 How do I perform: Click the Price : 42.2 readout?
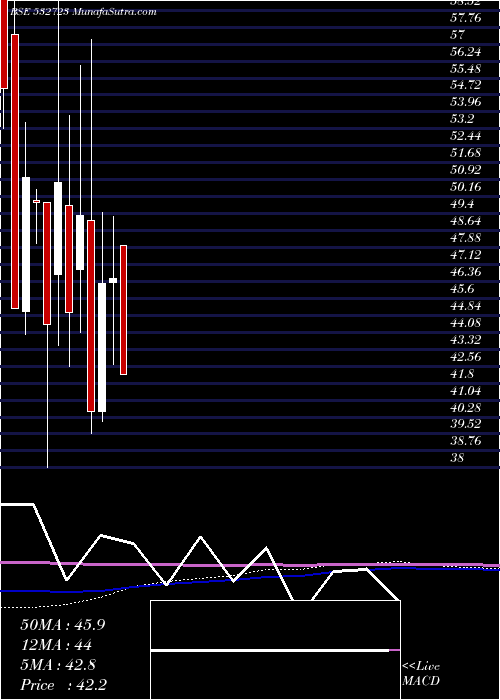(63, 685)
